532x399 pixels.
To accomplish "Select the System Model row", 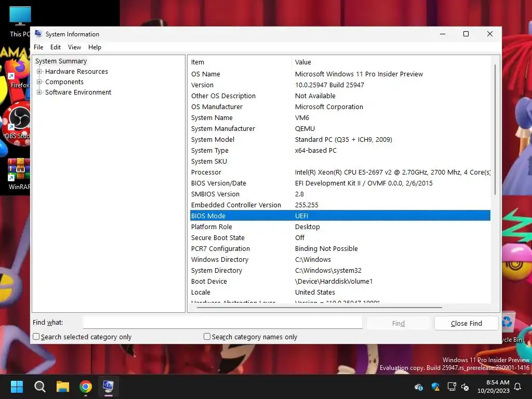I will (x=340, y=139).
